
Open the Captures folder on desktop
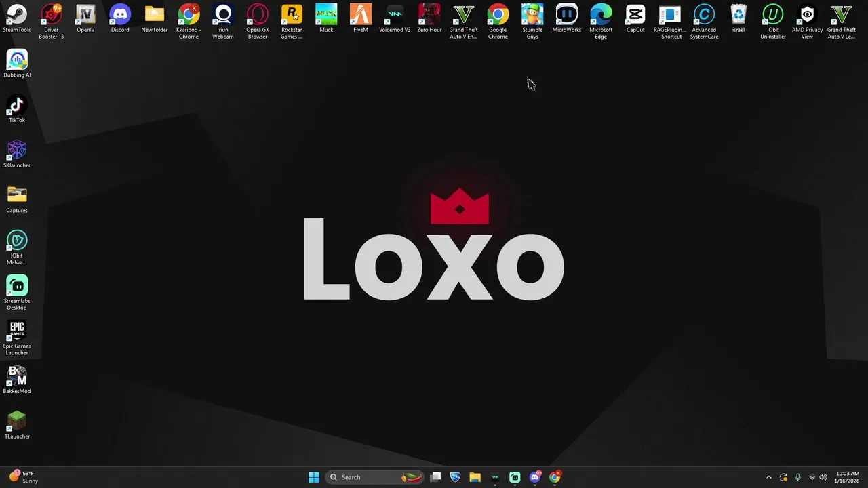tap(17, 199)
